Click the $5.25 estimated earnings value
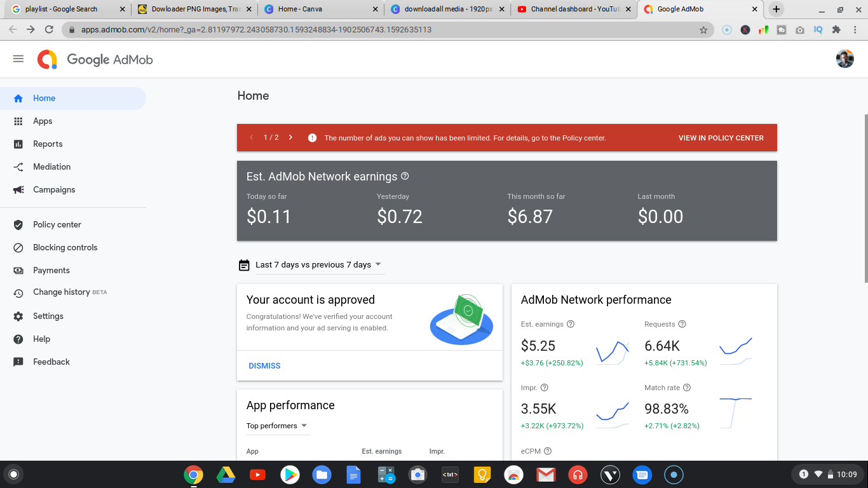 [538, 346]
